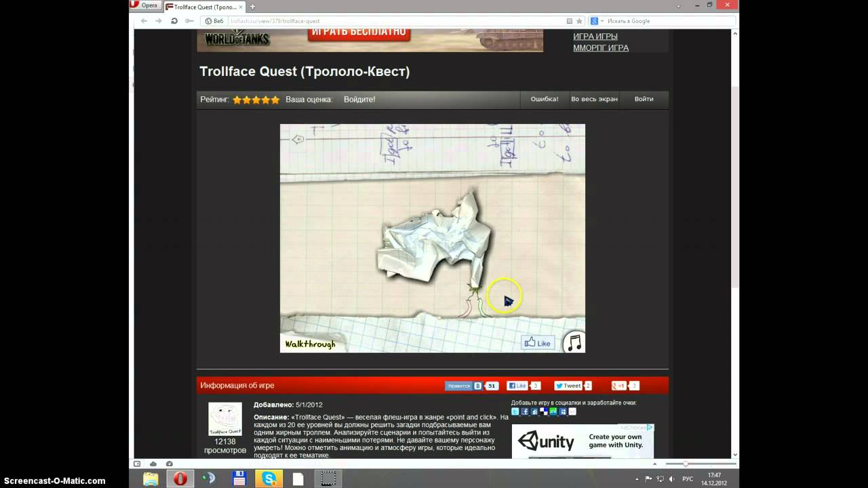This screenshot has height=488, width=868.
Task: Open the 'ИГРА ИГРЫ' link
Action: (595, 37)
